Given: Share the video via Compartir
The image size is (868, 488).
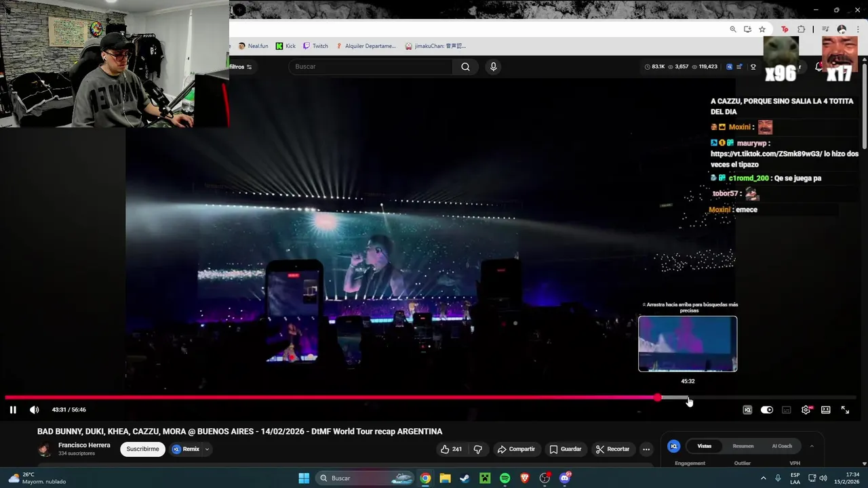Looking at the screenshot, I should [x=516, y=449].
